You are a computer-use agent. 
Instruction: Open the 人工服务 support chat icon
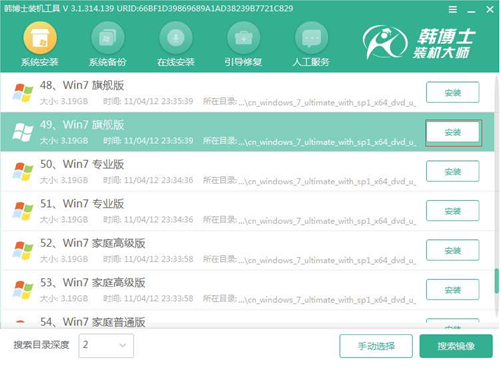(311, 43)
